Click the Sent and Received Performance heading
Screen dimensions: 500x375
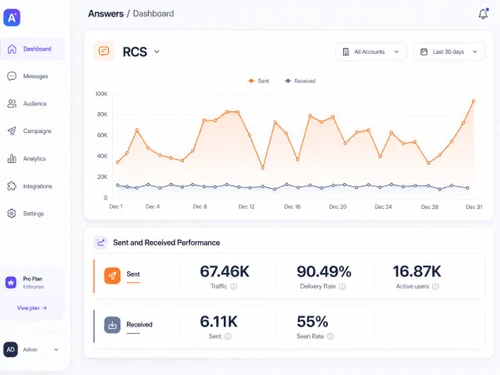point(166,243)
